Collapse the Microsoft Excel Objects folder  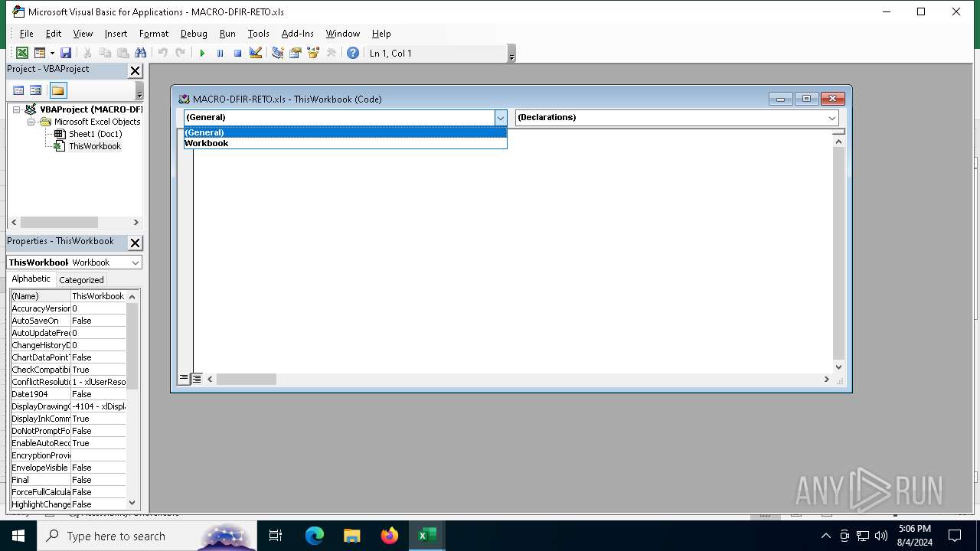click(31, 122)
